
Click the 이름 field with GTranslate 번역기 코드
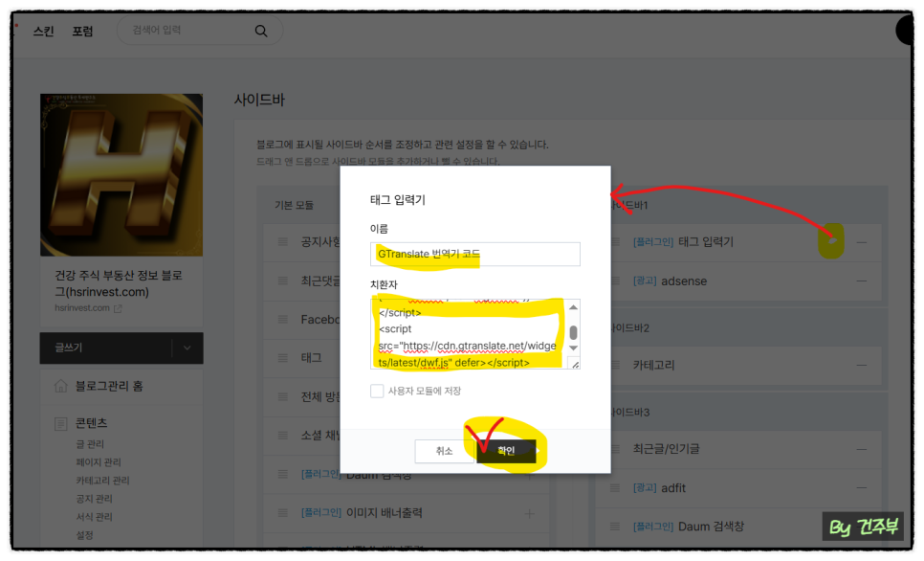click(x=475, y=255)
